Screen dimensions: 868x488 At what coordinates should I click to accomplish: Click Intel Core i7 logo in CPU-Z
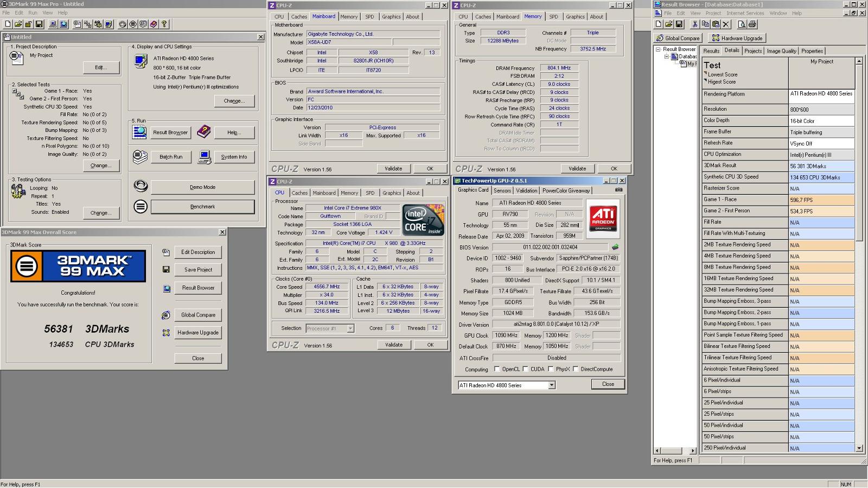[423, 220]
